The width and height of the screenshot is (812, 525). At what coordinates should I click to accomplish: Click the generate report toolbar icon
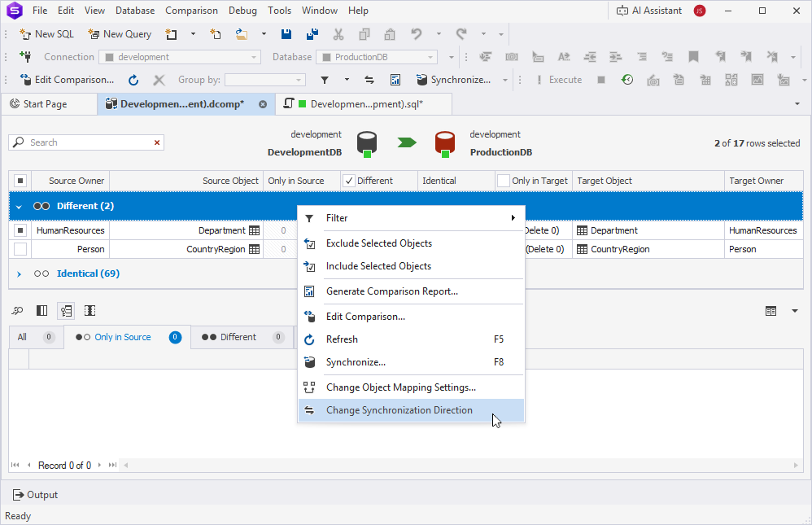click(395, 80)
